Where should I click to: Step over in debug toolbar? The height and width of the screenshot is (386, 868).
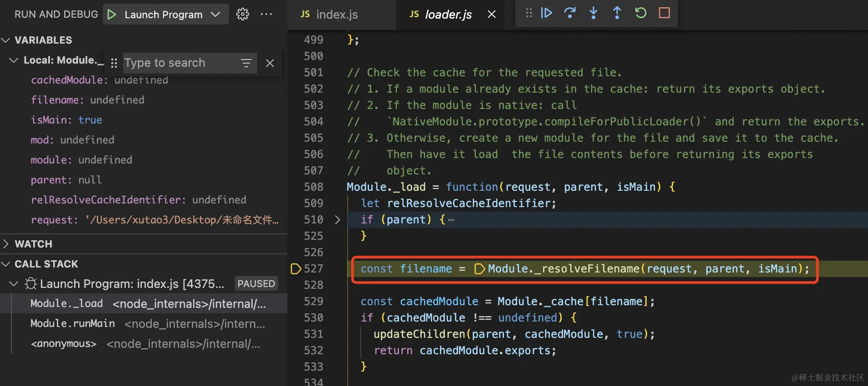click(570, 13)
